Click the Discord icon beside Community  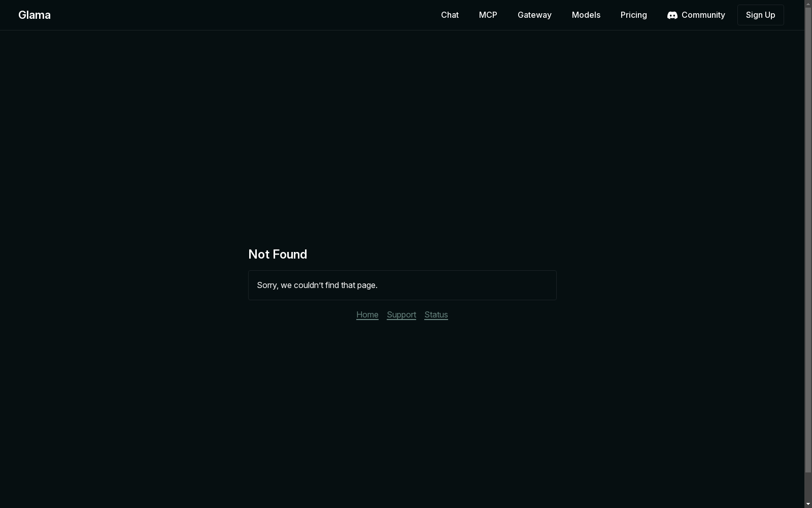[672, 15]
